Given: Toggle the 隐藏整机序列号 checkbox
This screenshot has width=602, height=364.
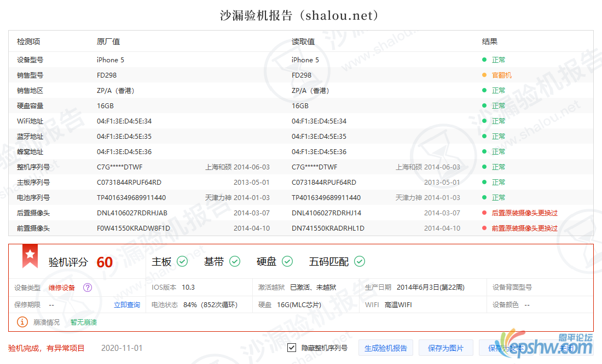Looking at the screenshot, I should click(x=292, y=348).
